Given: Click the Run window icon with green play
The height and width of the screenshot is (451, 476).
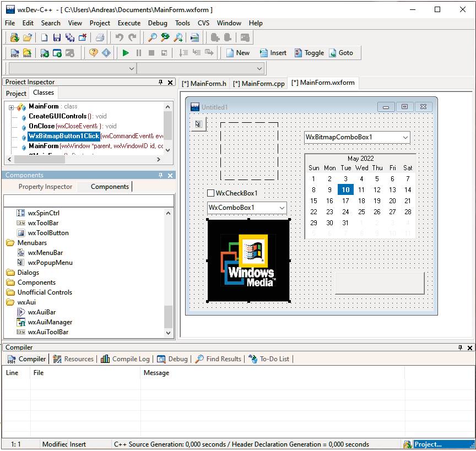Looking at the screenshot, I should point(57,53).
